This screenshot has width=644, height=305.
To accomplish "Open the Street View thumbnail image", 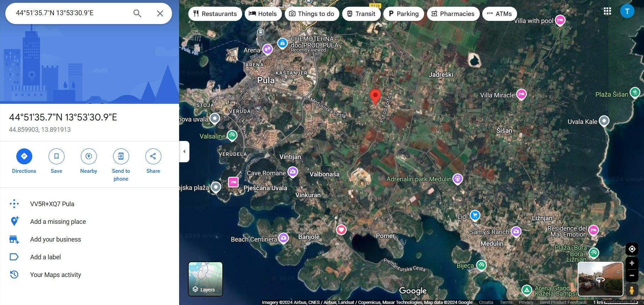I will 600,279.
